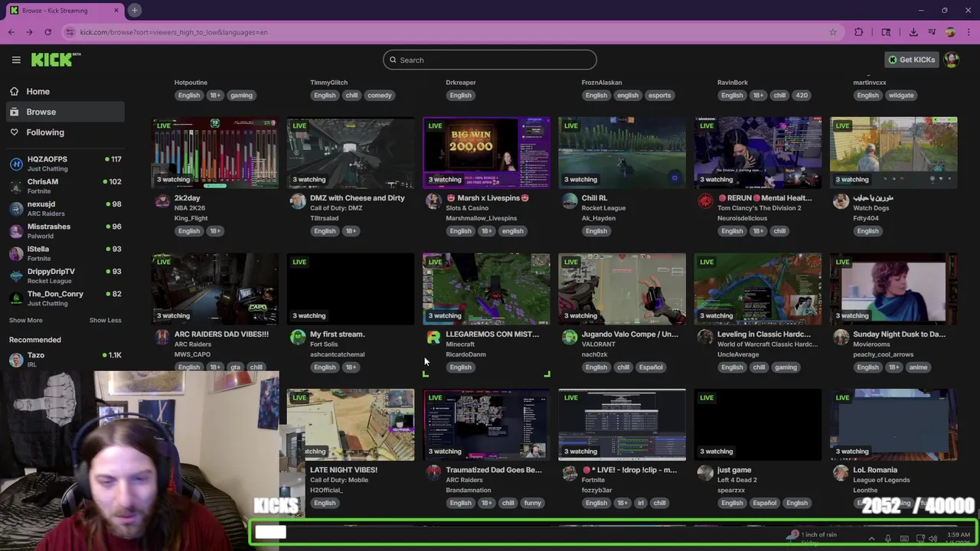Screen dimensions: 980x551
Task: Open the hamburger sidebar menu
Action: [16, 60]
